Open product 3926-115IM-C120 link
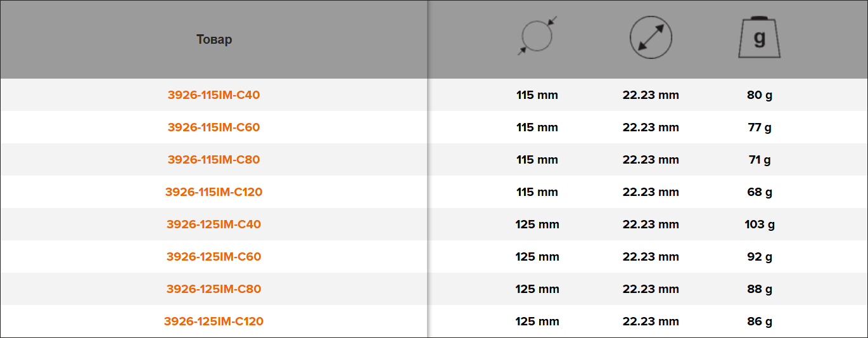The height and width of the screenshot is (338, 868). 214,192
